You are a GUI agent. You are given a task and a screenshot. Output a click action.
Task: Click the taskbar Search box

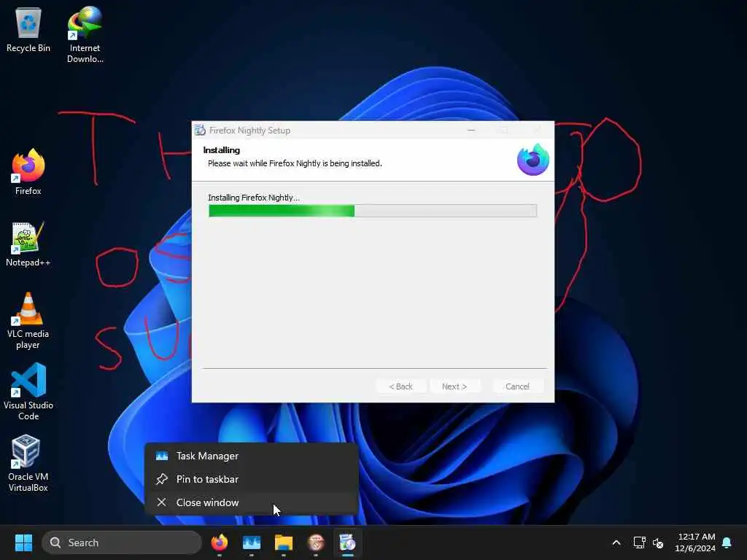point(122,542)
